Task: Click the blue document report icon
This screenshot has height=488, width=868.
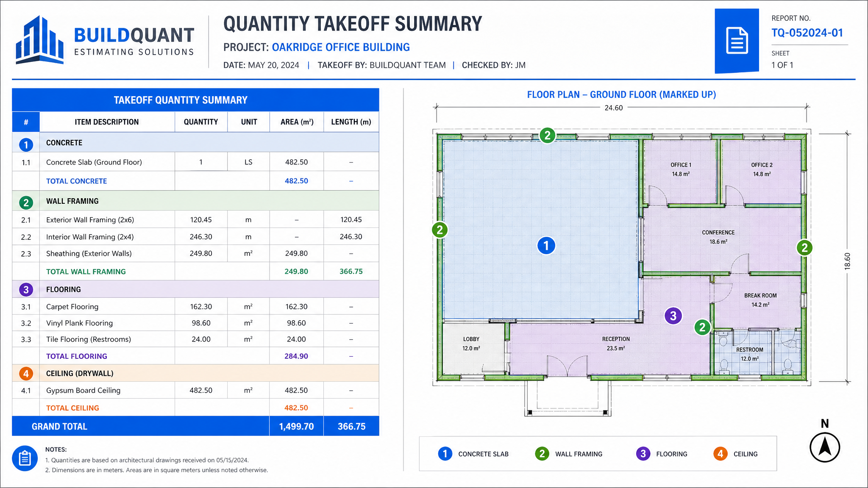Action: pyautogui.click(x=737, y=41)
